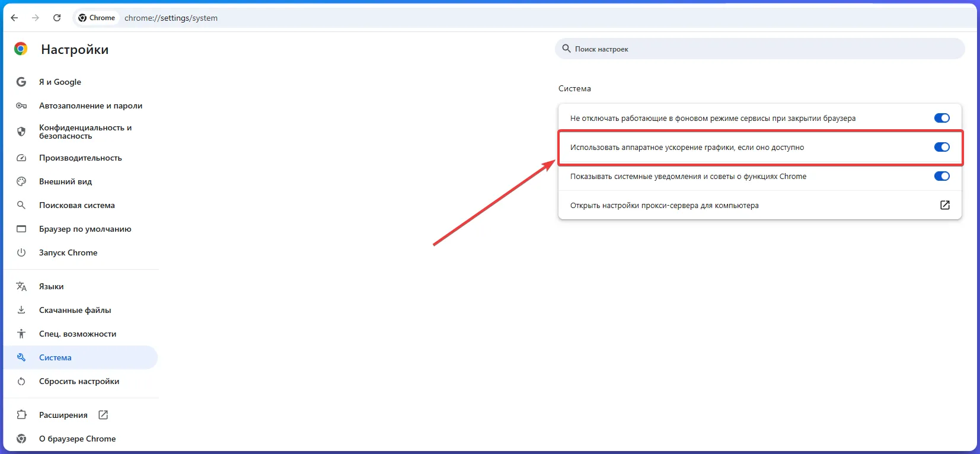Select Сбросить настройки in sidebar

click(x=81, y=381)
